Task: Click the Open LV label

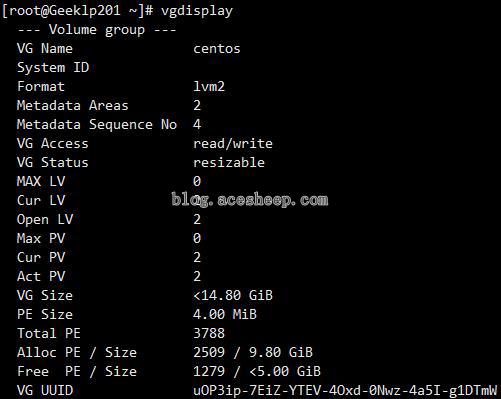Action: pos(45,220)
